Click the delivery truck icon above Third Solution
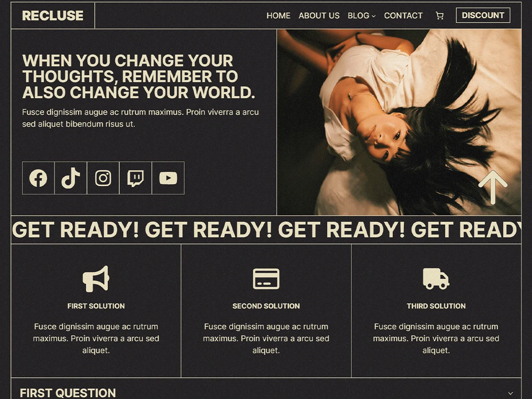The height and width of the screenshot is (399, 532). tap(436, 278)
